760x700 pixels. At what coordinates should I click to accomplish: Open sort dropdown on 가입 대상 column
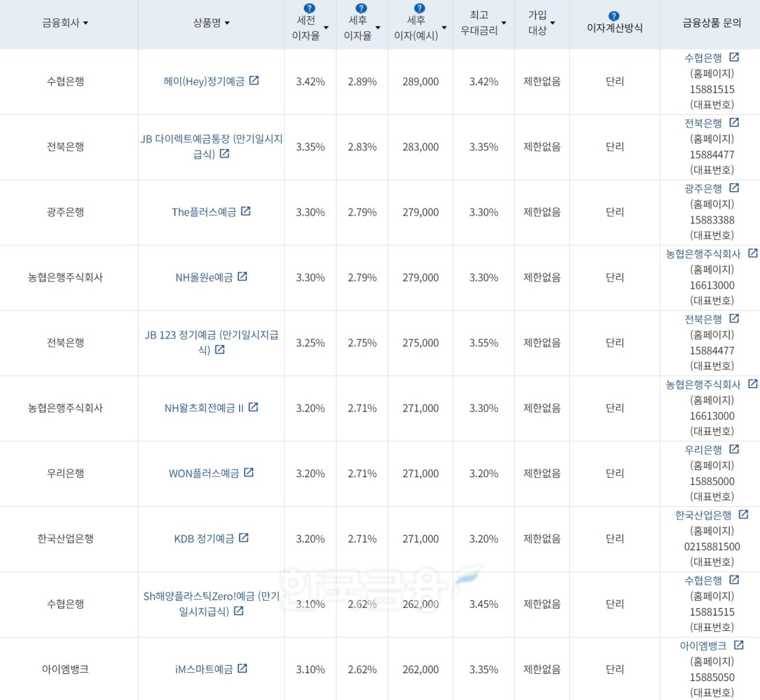pyautogui.click(x=552, y=22)
